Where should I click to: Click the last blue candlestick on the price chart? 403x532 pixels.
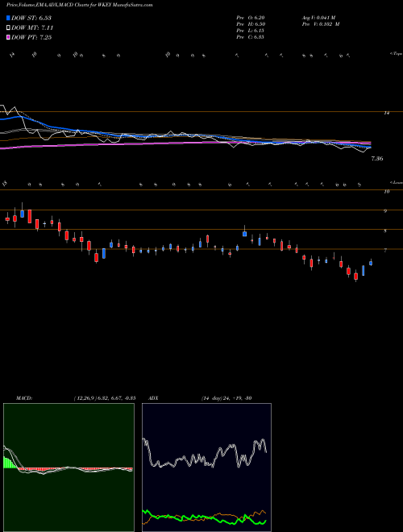(x=371, y=263)
